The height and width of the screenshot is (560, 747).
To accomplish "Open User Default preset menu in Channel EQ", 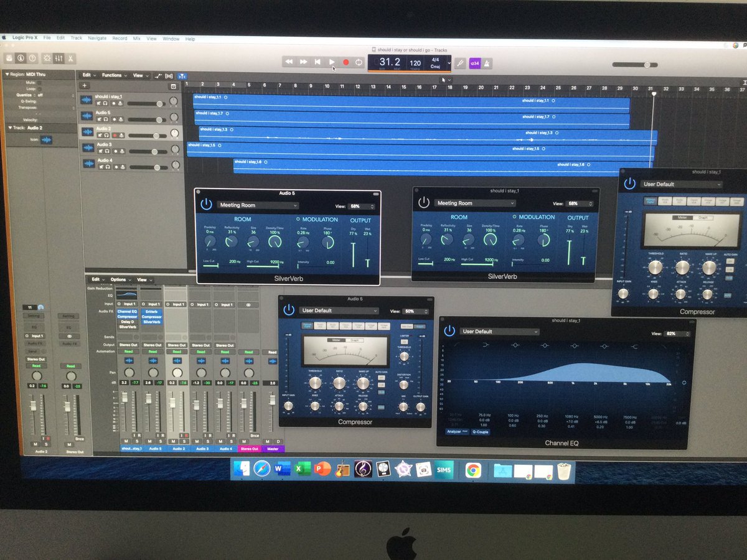I will (499, 332).
